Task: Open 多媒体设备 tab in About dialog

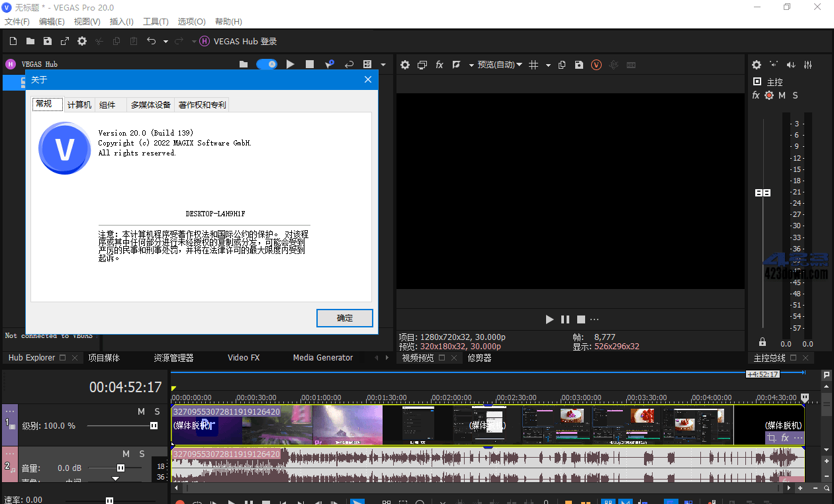Action: click(151, 105)
